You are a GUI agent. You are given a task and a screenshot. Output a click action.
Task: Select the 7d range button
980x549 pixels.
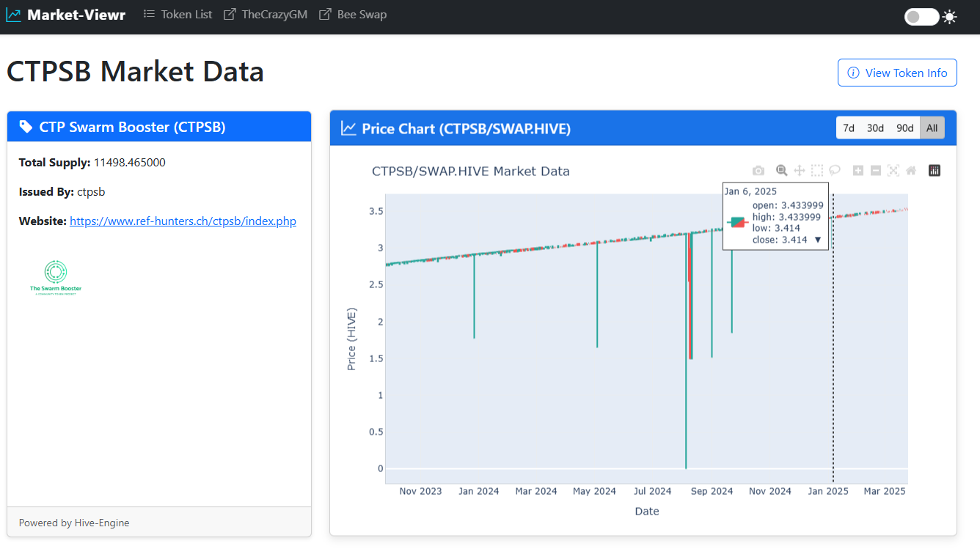coord(849,128)
